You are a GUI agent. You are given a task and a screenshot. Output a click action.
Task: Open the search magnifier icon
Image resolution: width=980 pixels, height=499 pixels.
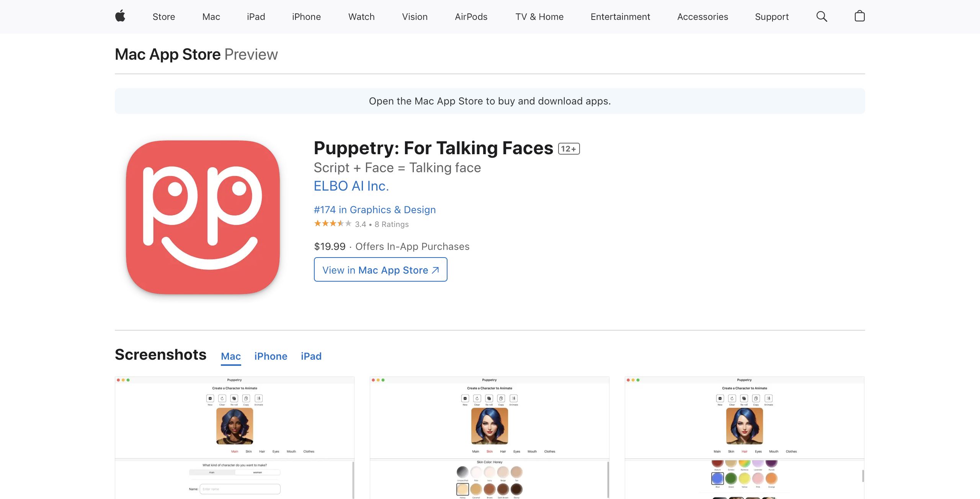(822, 16)
